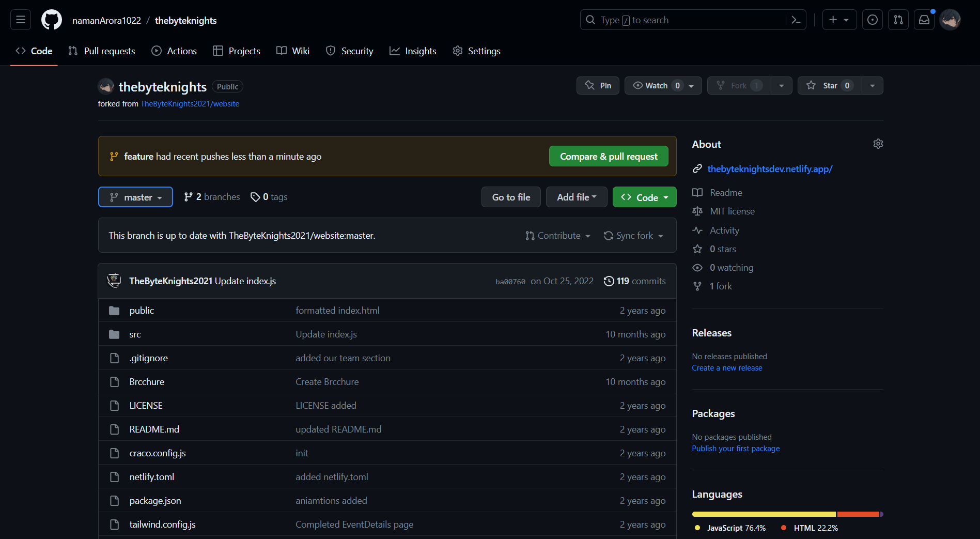The height and width of the screenshot is (539, 980).
Task: Watch this repository
Action: [656, 85]
